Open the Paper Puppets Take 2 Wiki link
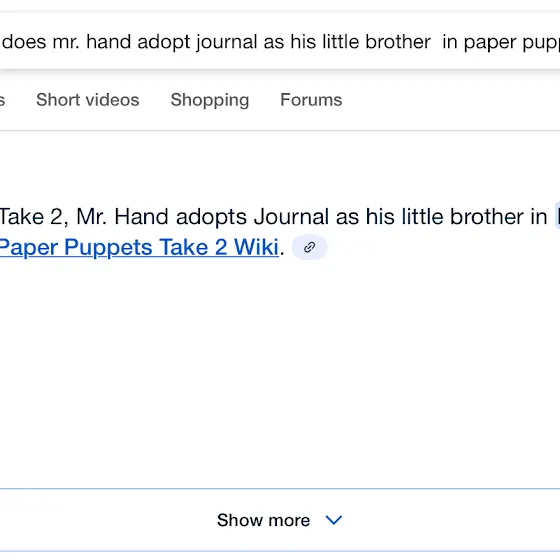560x560 pixels. 139,247
